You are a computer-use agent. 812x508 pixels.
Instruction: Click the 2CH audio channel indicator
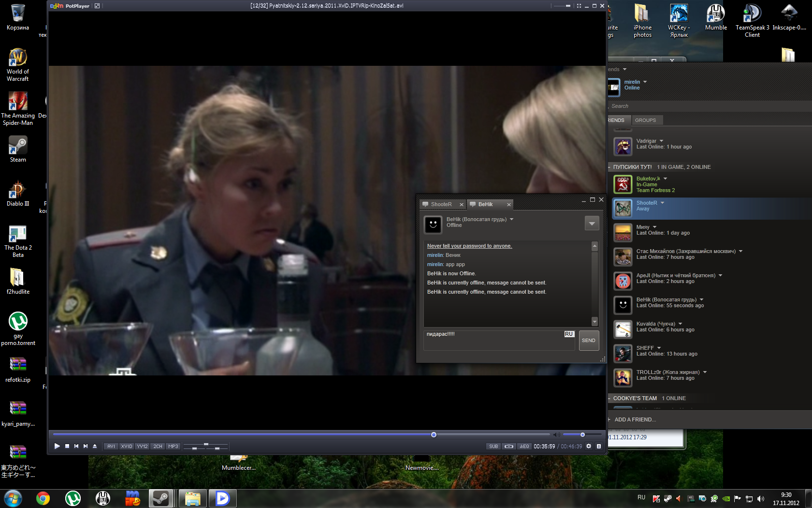[158, 446]
